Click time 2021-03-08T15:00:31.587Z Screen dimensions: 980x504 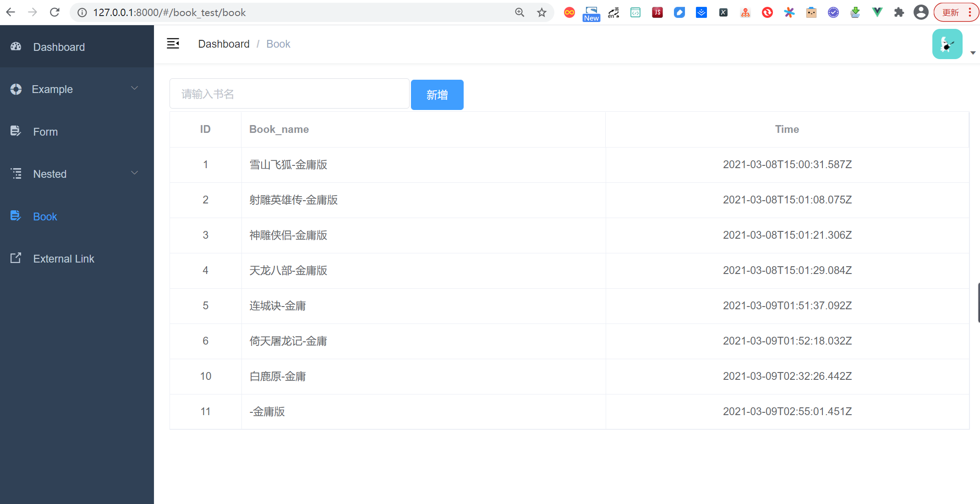787,164
